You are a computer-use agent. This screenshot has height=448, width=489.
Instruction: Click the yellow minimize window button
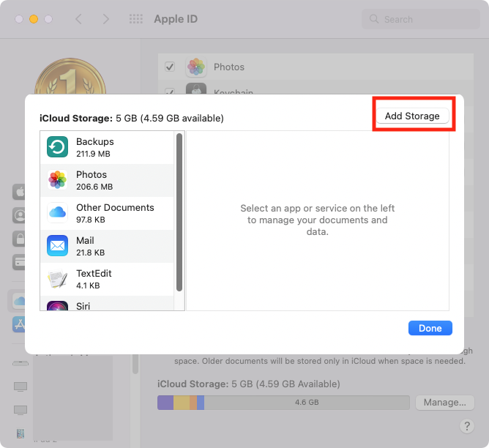pyautogui.click(x=34, y=19)
